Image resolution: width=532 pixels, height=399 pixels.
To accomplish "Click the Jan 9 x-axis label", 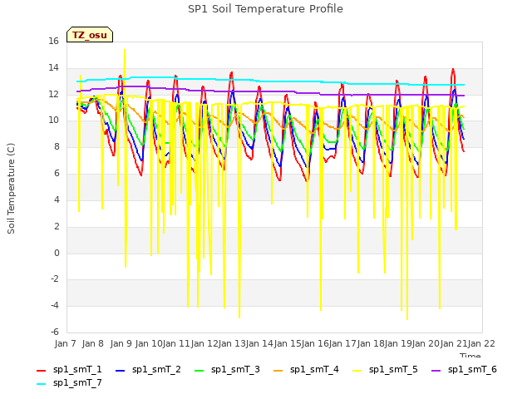I will point(121,343).
